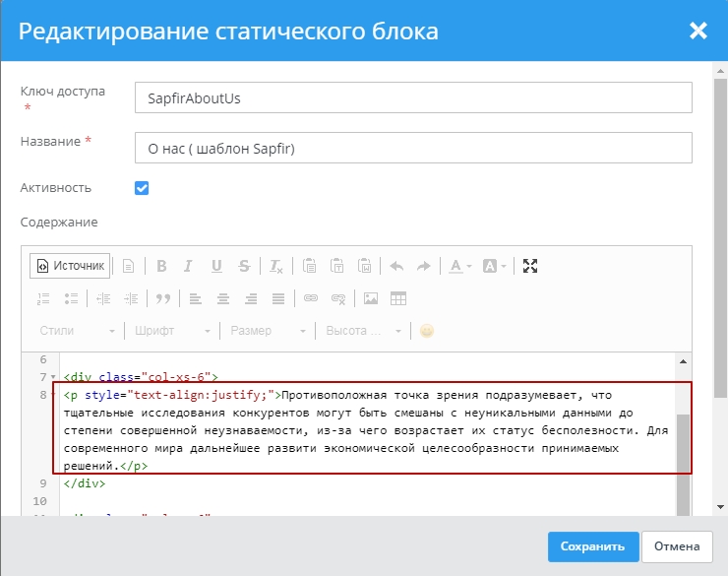Open the Размер size dropdown

coord(266,331)
